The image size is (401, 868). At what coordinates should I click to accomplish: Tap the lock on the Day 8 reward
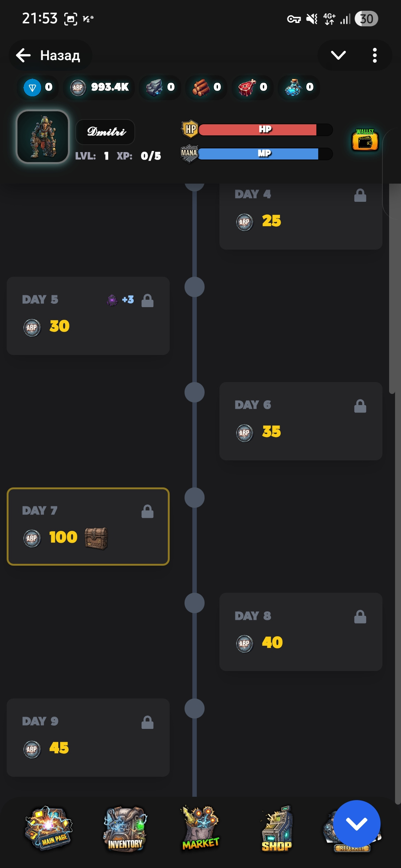click(360, 617)
